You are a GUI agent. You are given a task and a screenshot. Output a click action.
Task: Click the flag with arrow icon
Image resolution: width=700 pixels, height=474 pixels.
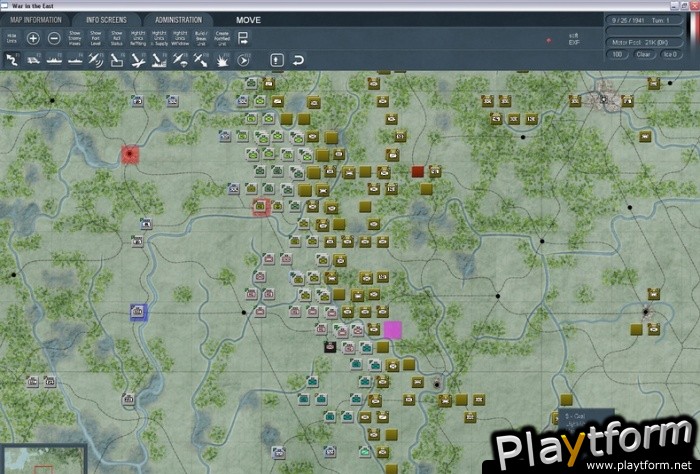[243, 38]
